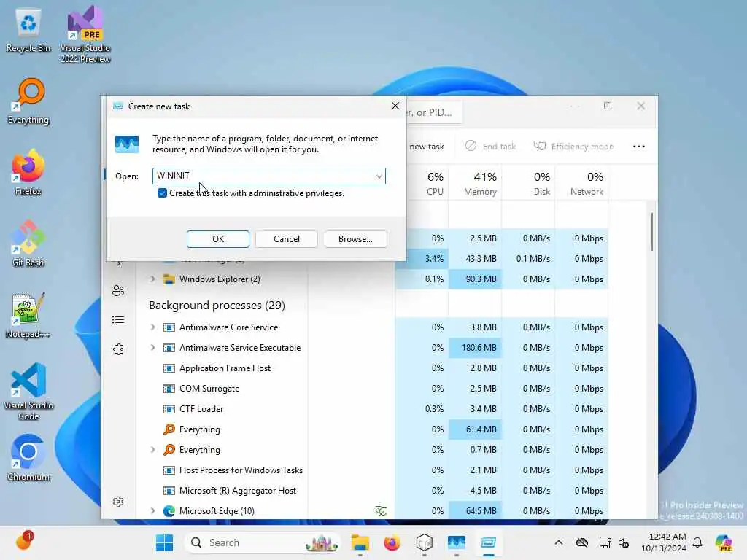The image size is (747, 560).
Task: Click Task Manager search box showing 'or PID...'
Action: [x=433, y=113]
